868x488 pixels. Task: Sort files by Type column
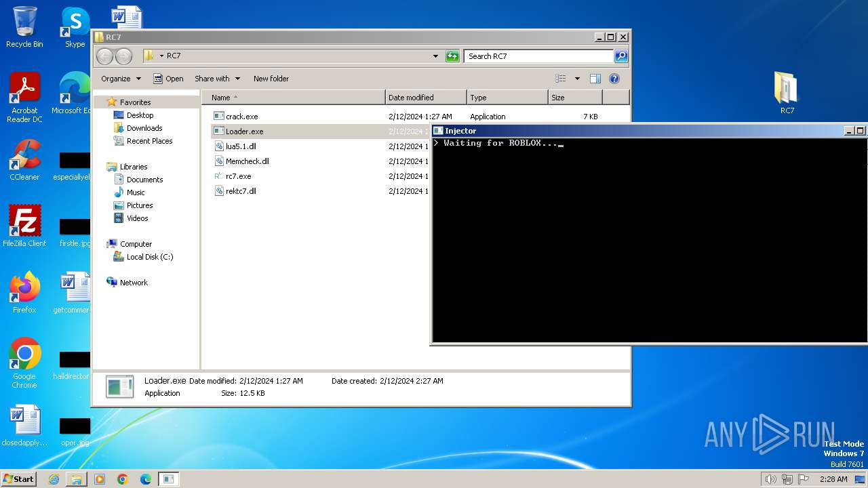coord(507,98)
